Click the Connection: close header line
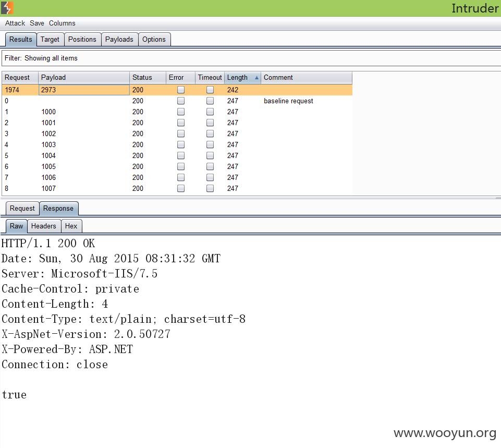Image resolution: width=501 pixels, height=448 pixels. [x=55, y=365]
